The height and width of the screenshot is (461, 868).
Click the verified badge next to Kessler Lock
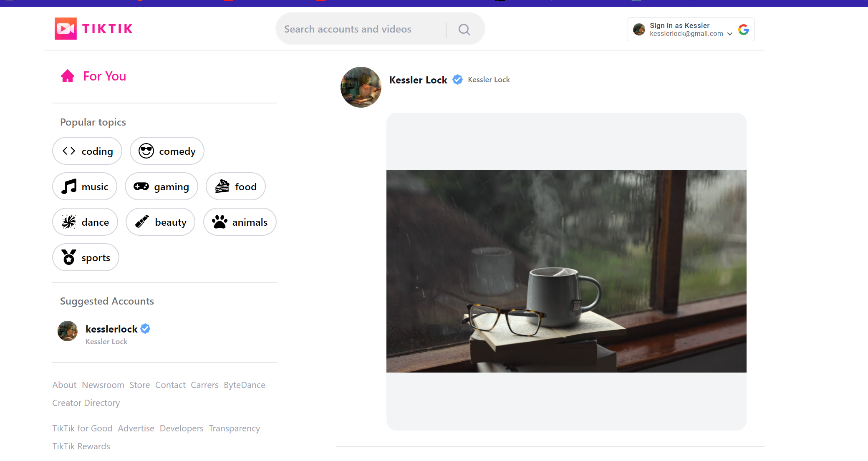pyautogui.click(x=458, y=79)
